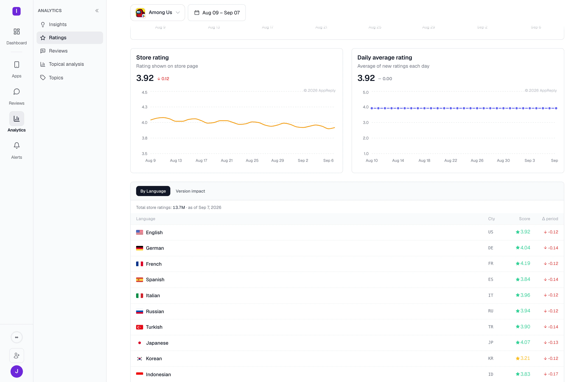Open the Dashboard grid icon
The height and width of the screenshot is (382, 588).
(17, 32)
